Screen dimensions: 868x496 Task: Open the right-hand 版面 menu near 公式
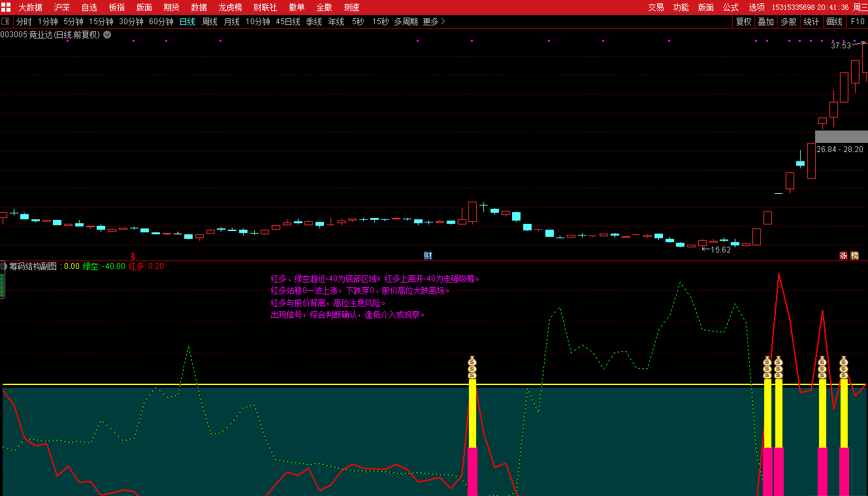706,7
